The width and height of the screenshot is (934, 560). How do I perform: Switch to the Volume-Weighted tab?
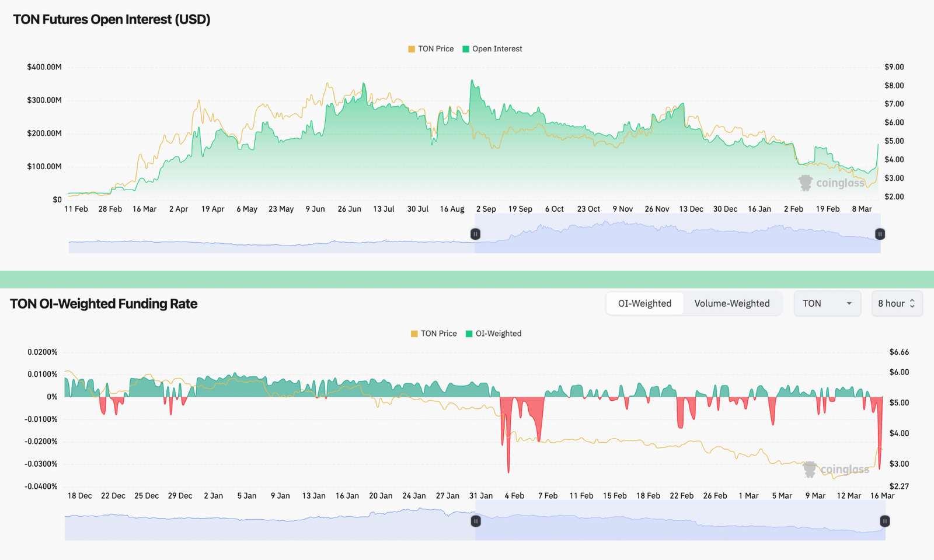[x=731, y=303]
